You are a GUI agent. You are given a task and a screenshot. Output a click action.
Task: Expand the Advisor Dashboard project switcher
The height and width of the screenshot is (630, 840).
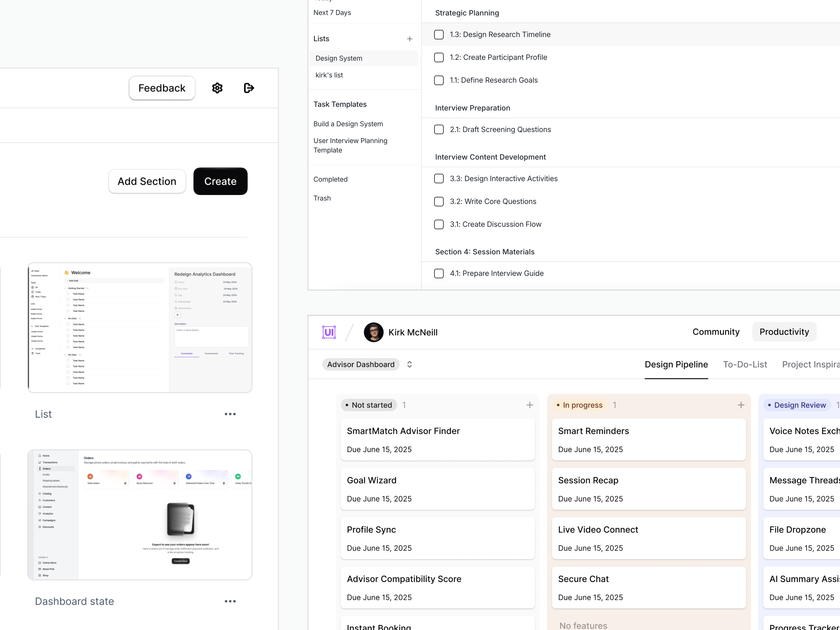pos(409,365)
